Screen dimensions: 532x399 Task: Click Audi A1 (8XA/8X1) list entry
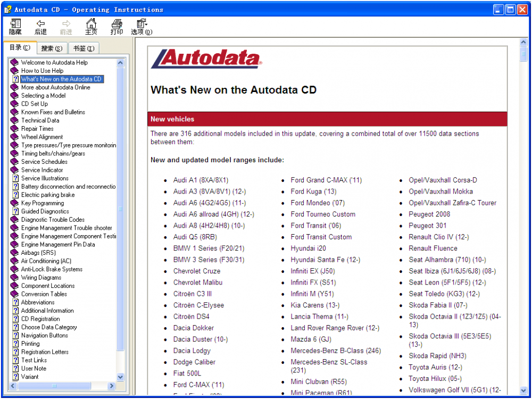[201, 180]
